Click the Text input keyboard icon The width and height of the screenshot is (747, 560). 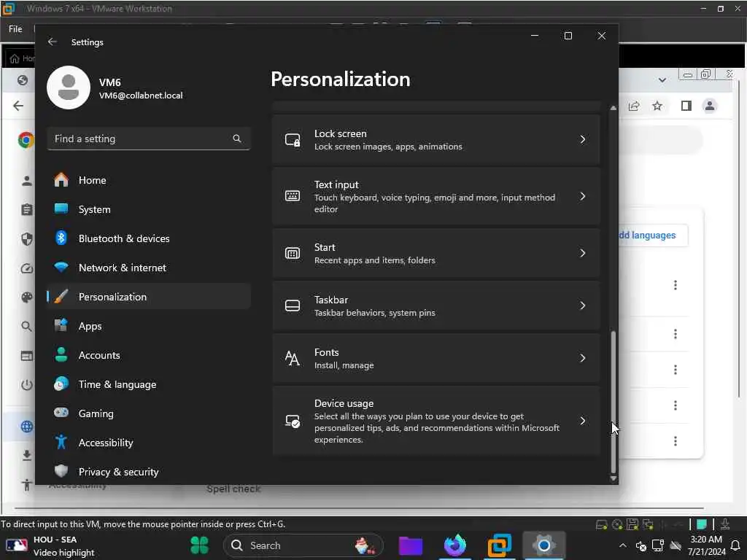point(293,196)
